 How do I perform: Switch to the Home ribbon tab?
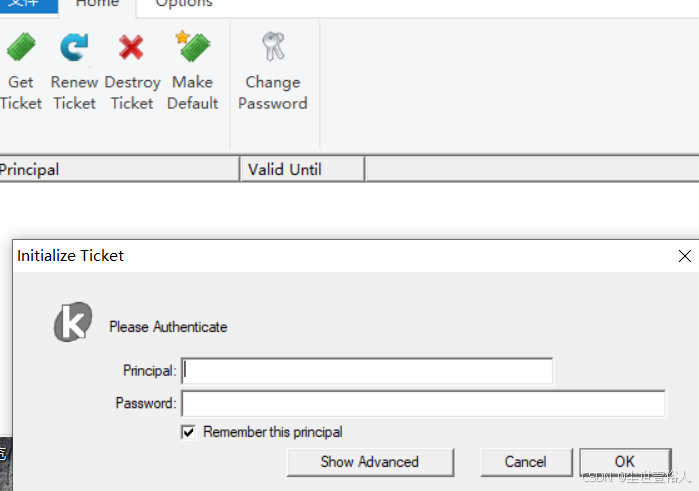click(97, 5)
